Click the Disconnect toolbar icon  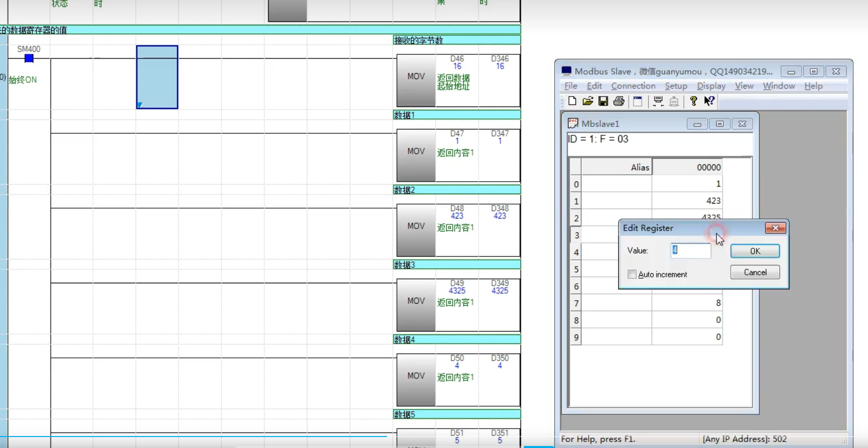[x=674, y=101]
